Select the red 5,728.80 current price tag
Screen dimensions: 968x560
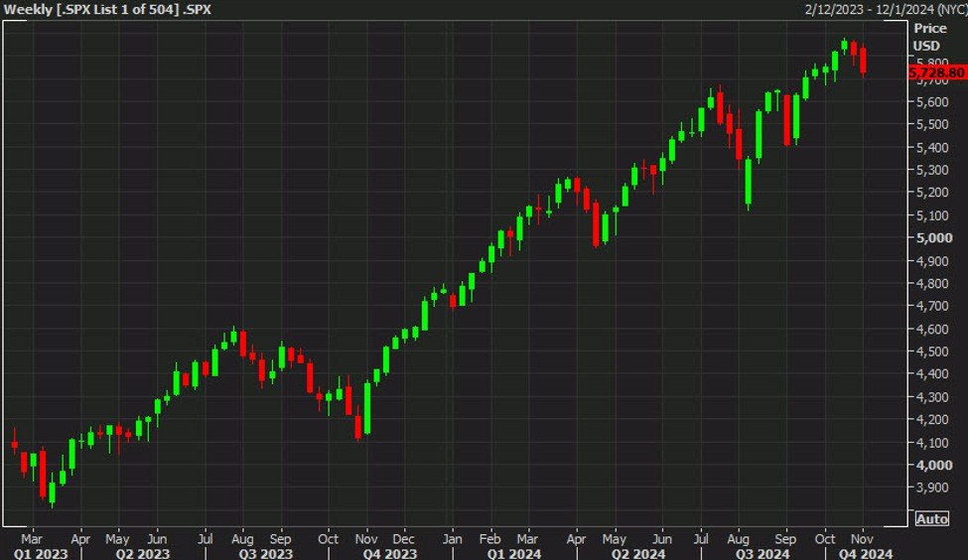click(936, 72)
